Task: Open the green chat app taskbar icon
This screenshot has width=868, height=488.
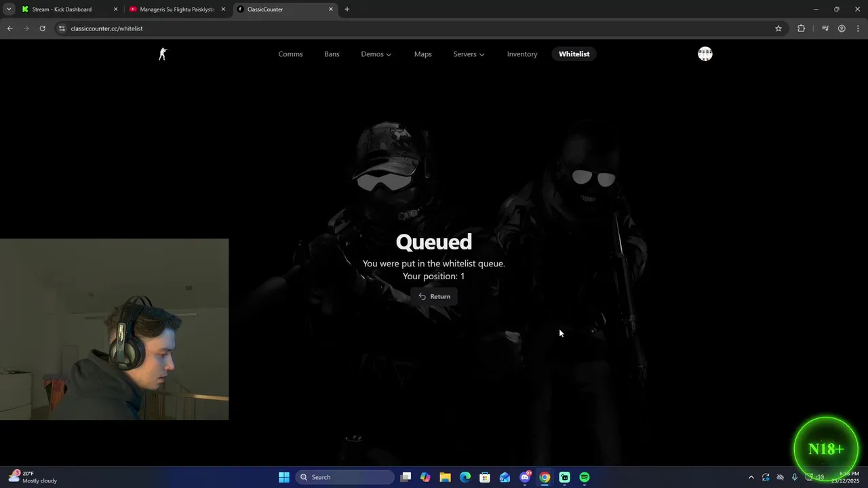Action: click(564, 477)
